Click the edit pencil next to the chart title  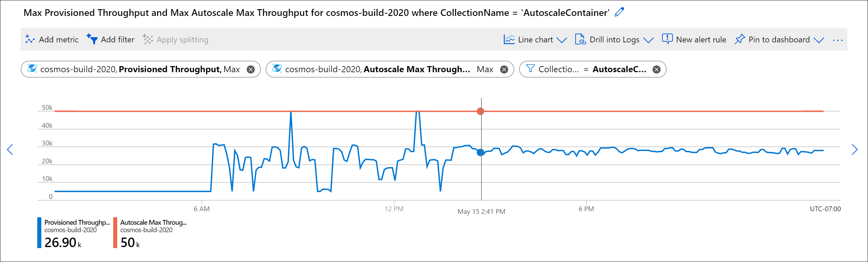click(619, 12)
